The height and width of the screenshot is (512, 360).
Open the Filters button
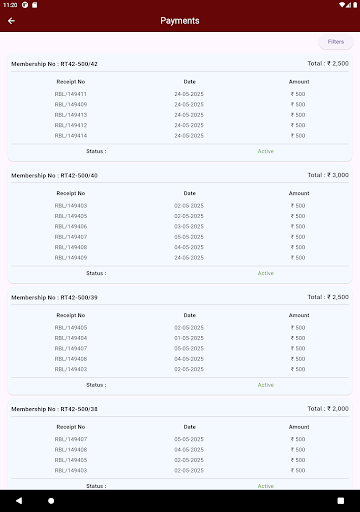(x=336, y=42)
